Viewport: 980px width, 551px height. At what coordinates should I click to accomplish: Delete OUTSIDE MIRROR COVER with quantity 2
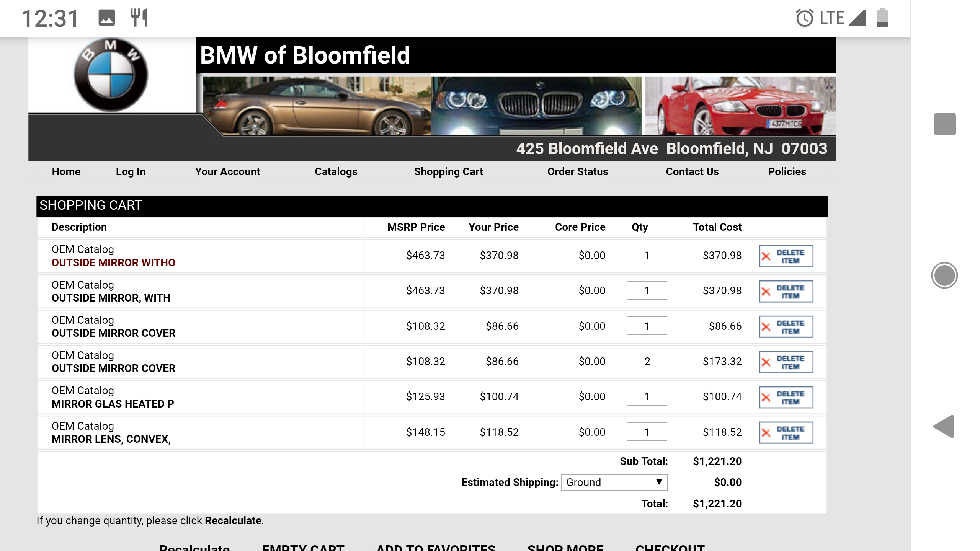click(x=786, y=362)
